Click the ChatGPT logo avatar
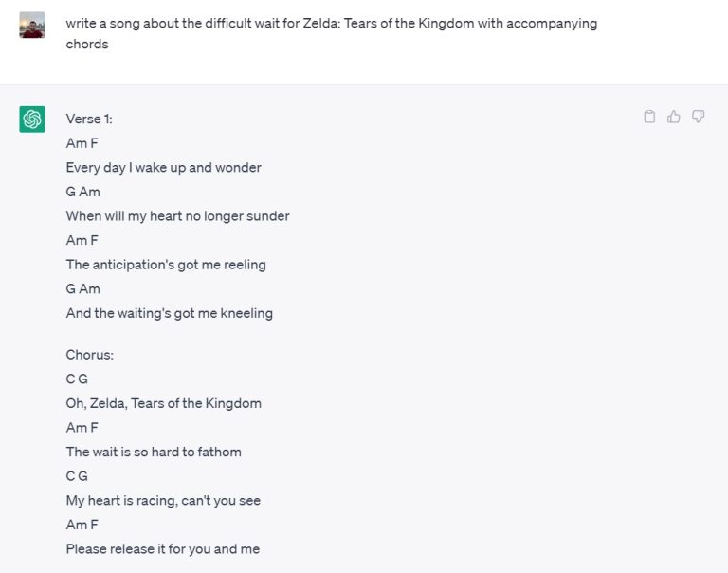This screenshot has width=728, height=573. click(32, 120)
